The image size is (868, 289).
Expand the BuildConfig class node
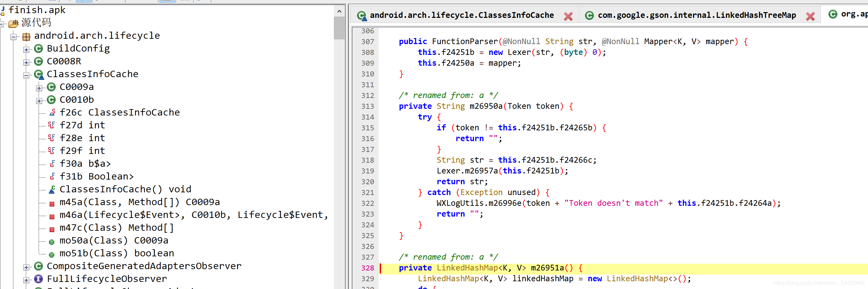tap(26, 50)
